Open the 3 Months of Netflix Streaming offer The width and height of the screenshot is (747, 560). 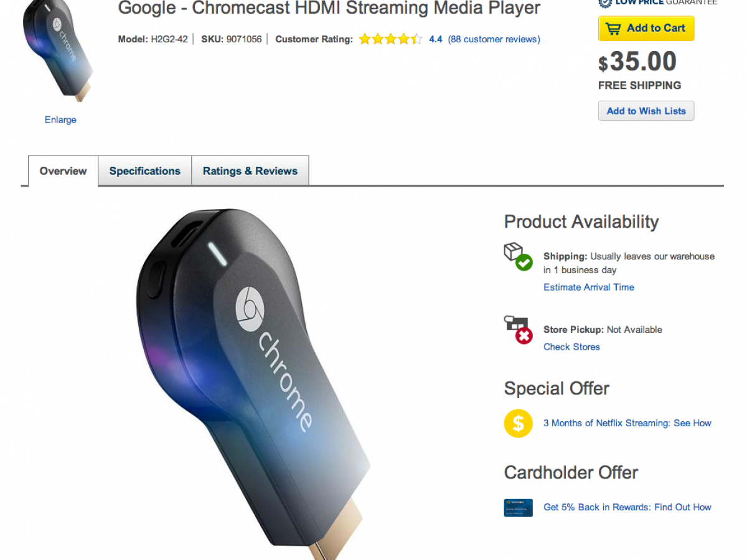[627, 423]
